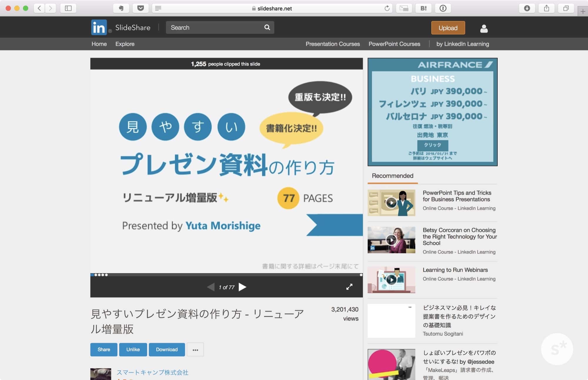Click the Pocket save icon in toolbar
Screen dimensions: 588x380
(141, 8)
